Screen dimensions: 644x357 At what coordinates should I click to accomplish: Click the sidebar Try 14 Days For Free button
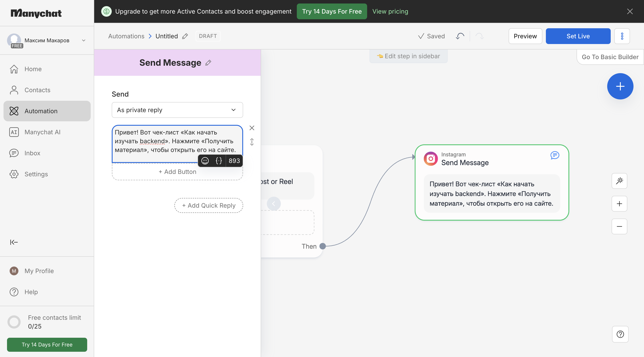(47, 345)
